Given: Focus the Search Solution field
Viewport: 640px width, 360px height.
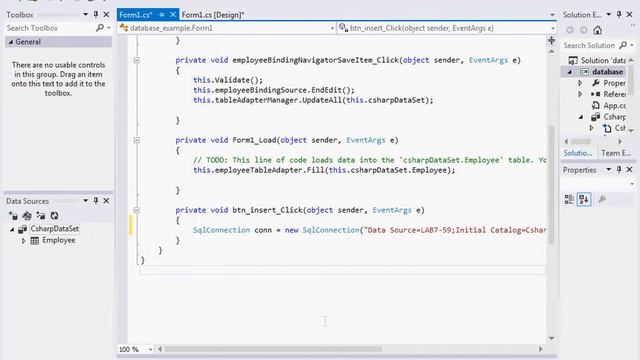Looking at the screenshot, I should 590,45.
